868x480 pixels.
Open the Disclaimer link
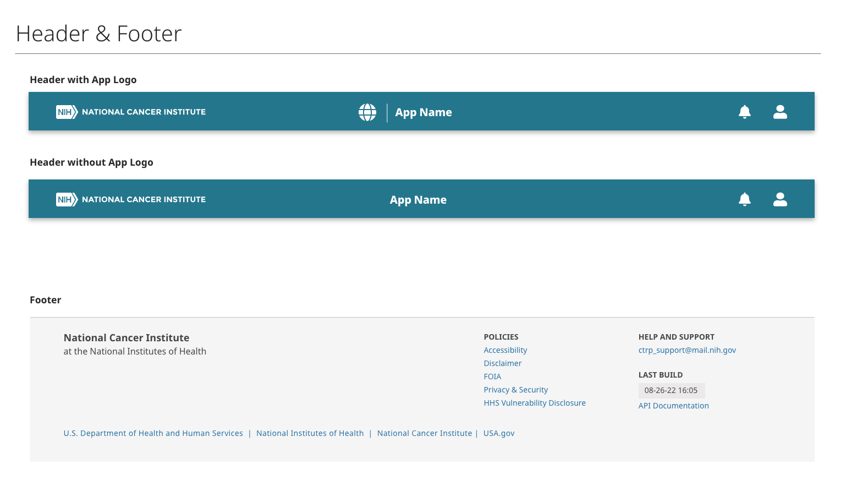(x=503, y=363)
